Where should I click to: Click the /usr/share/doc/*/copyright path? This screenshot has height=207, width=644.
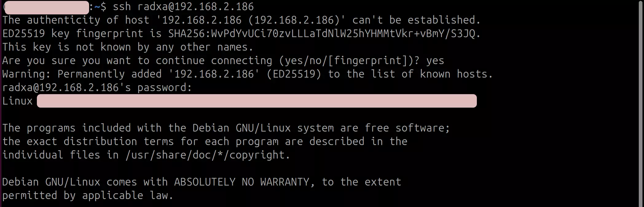click(x=205, y=155)
